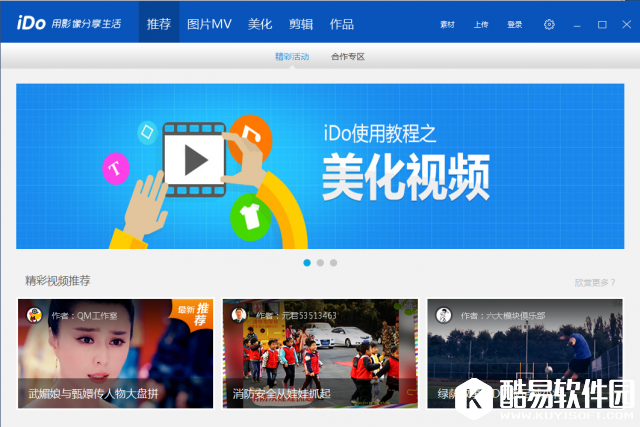The height and width of the screenshot is (427, 640).
Task: Open 消防安全从娃娃抓起 video
Action: (320, 354)
